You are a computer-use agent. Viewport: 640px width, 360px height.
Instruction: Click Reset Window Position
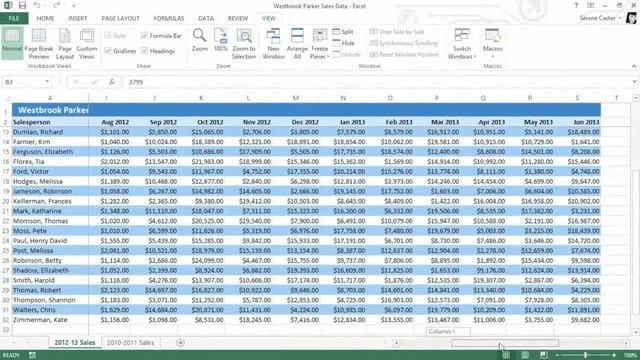[404, 54]
